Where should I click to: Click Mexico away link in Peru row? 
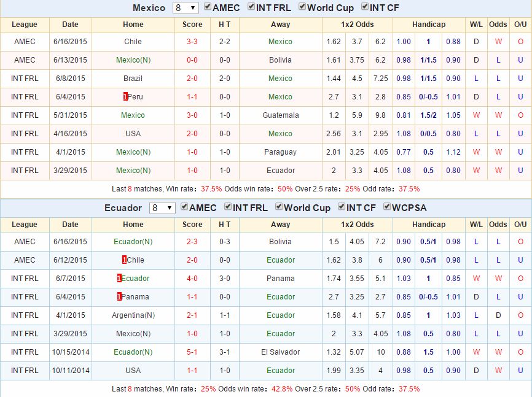(x=280, y=96)
